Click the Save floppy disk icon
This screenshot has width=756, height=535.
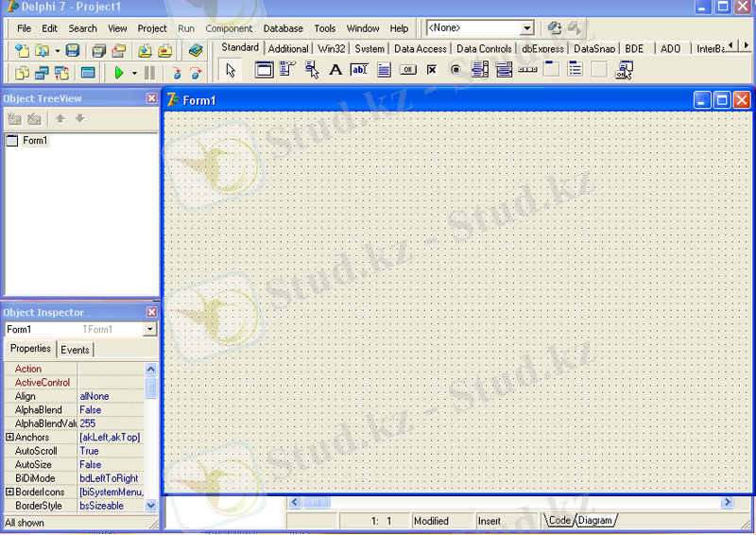(x=73, y=50)
